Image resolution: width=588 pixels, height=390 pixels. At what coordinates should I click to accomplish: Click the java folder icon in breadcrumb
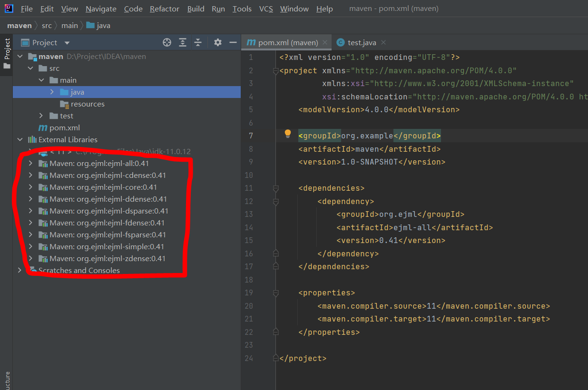(x=90, y=25)
